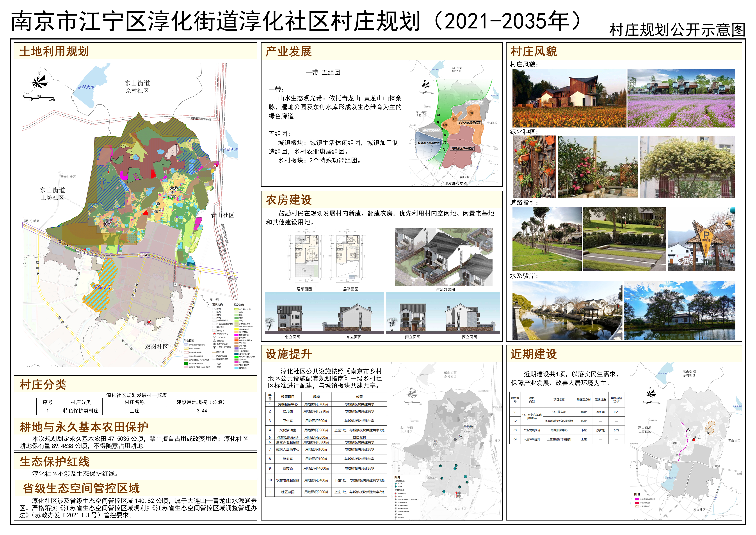Select the magenta 机关团体用地 legend swatch
Screen dimensions: 756x535
236,335
